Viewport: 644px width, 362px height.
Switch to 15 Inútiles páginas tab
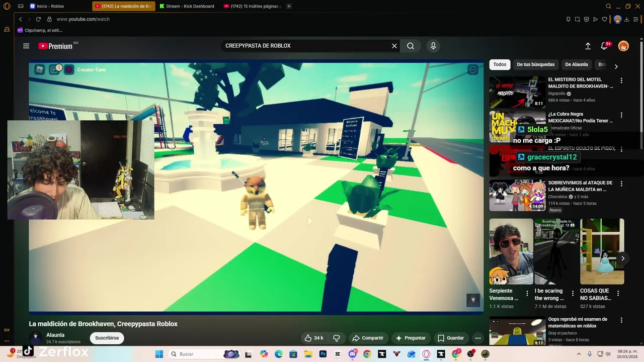click(x=252, y=6)
